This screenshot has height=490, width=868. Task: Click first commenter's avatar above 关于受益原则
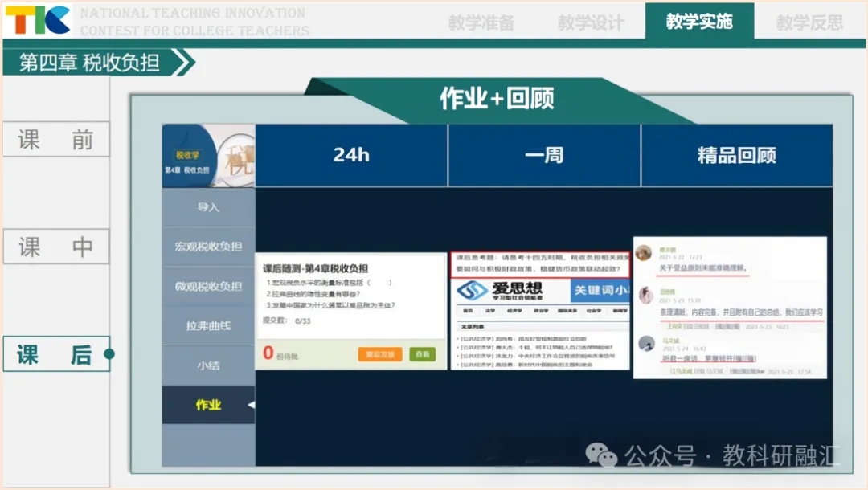(643, 253)
